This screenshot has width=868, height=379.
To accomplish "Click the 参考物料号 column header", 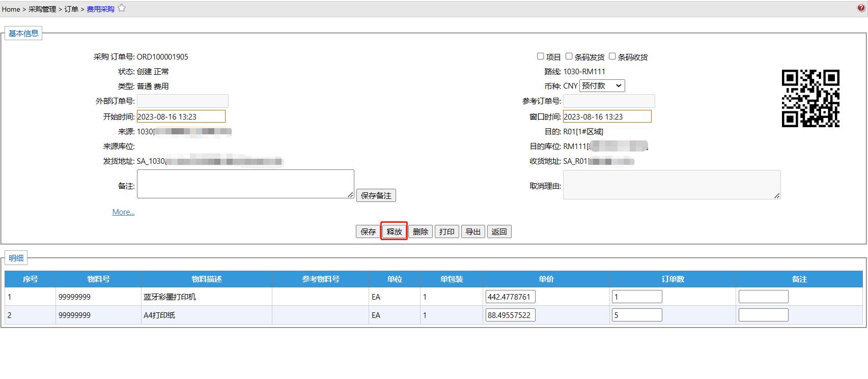I will point(320,279).
